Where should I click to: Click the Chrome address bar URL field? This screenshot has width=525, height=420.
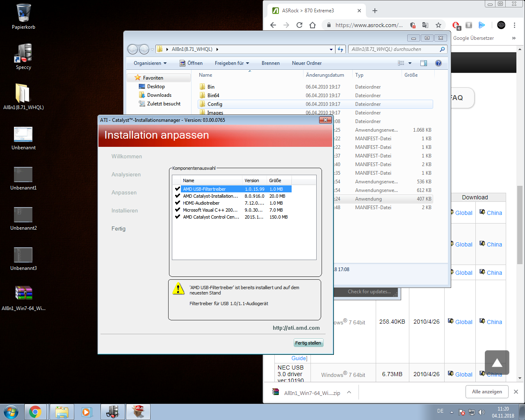(x=369, y=25)
